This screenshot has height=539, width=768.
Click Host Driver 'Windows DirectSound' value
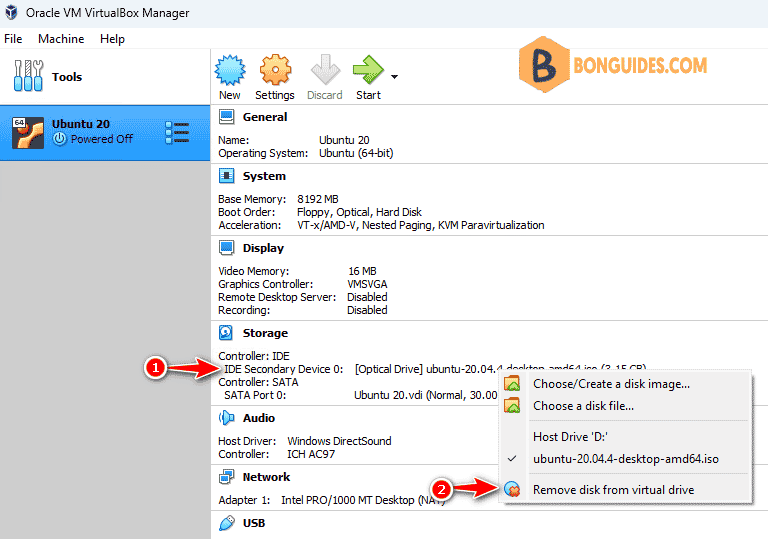pyautogui.click(x=339, y=441)
